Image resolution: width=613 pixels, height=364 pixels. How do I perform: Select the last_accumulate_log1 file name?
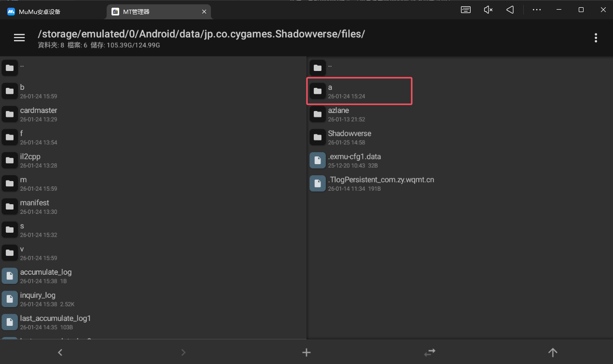click(56, 319)
